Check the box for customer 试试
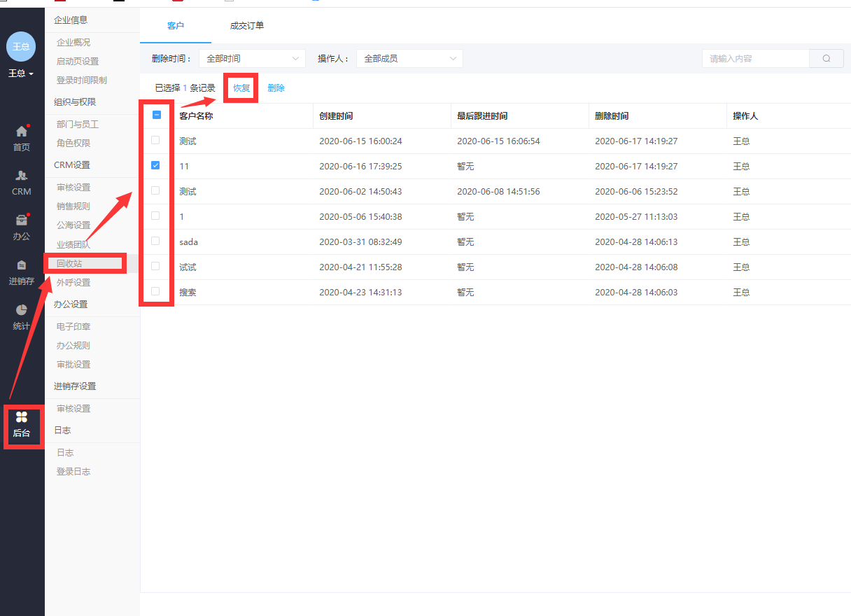851x616 pixels. (x=155, y=266)
